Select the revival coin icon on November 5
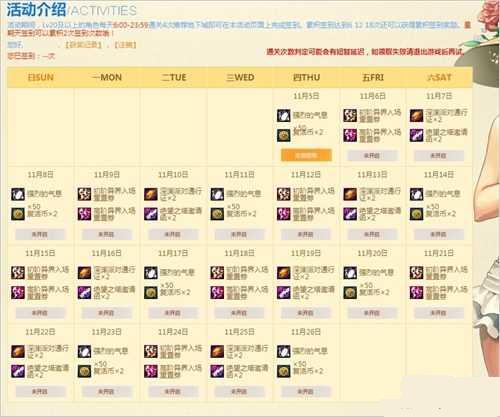Viewport: 500px width, 417px height. tap(284, 135)
